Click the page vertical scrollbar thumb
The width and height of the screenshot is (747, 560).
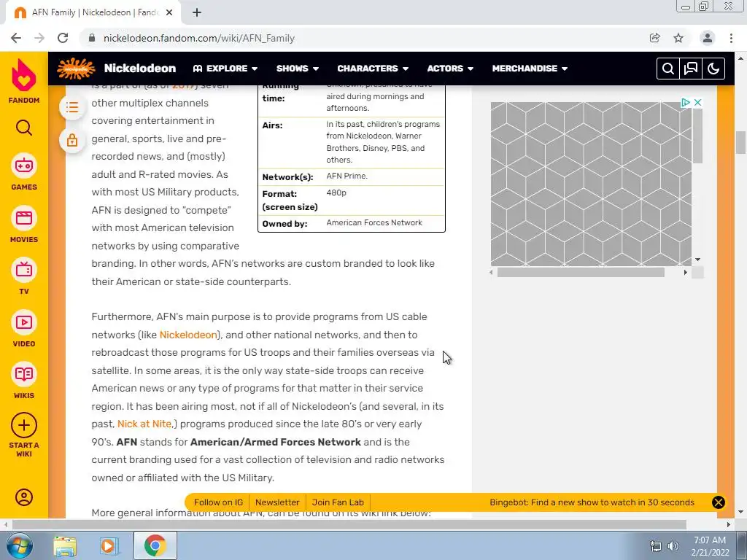740,142
